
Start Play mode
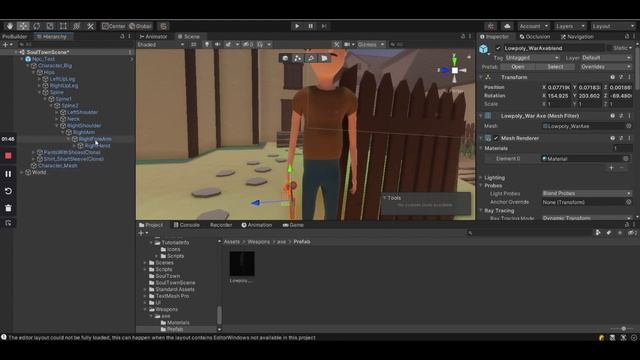click(x=297, y=26)
